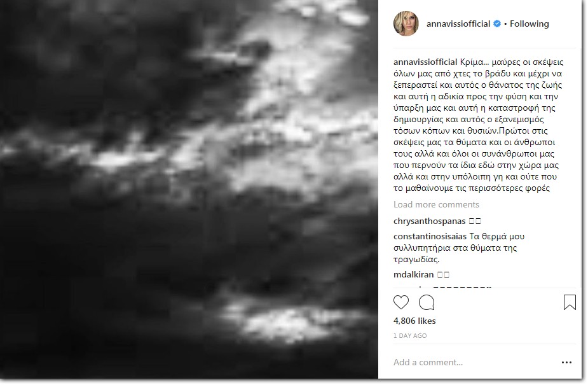
Task: Save post with the bookmark icon
Action: tap(570, 302)
